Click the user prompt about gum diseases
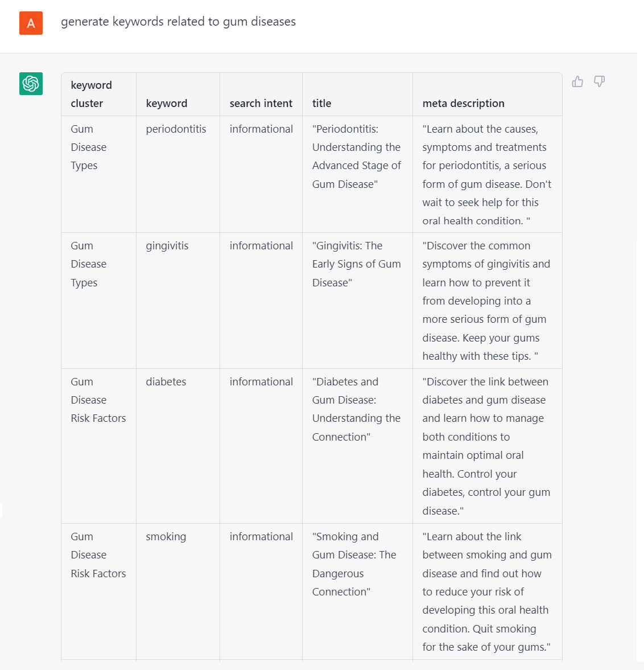This screenshot has width=644, height=670. pos(178,22)
